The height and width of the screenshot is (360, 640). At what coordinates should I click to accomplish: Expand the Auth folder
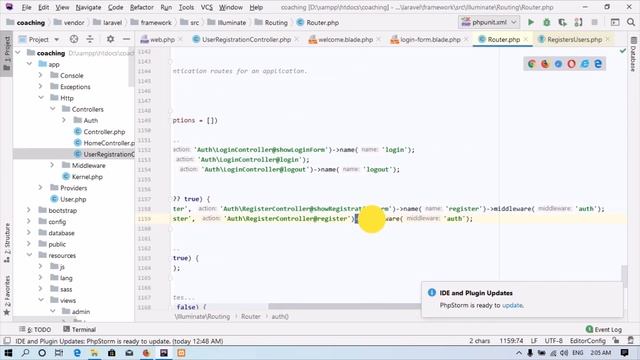64,120
